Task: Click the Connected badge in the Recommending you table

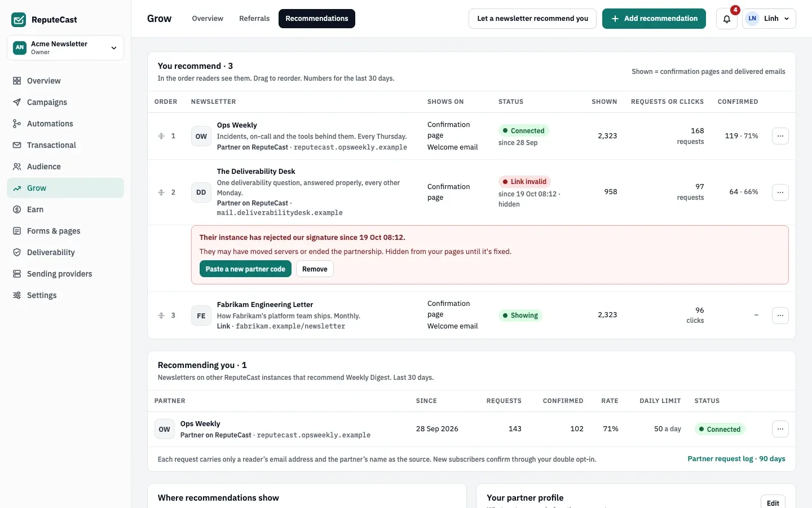Action: [720, 430]
